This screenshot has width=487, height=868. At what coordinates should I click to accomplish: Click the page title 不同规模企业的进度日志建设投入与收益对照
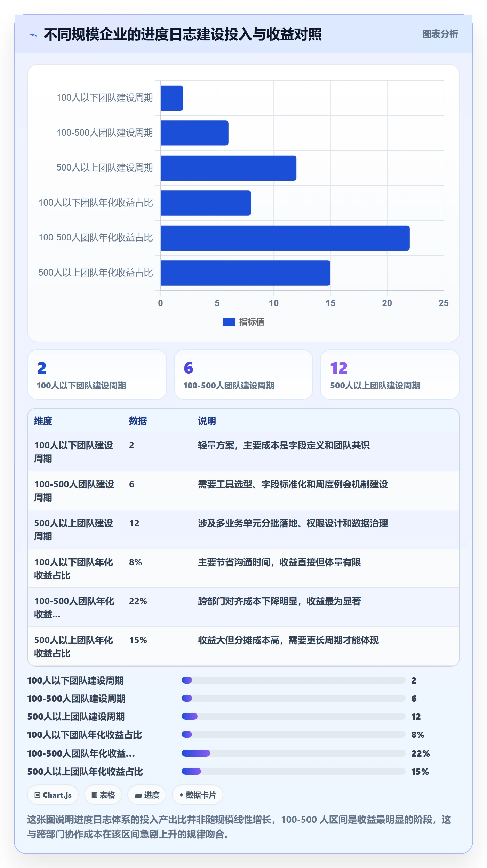click(x=183, y=34)
